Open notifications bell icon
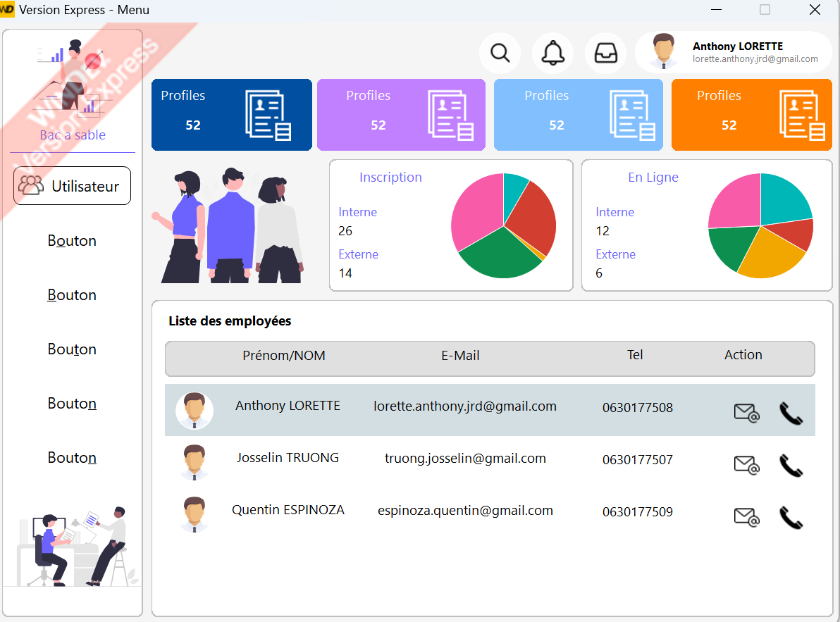840x622 pixels. tap(553, 53)
